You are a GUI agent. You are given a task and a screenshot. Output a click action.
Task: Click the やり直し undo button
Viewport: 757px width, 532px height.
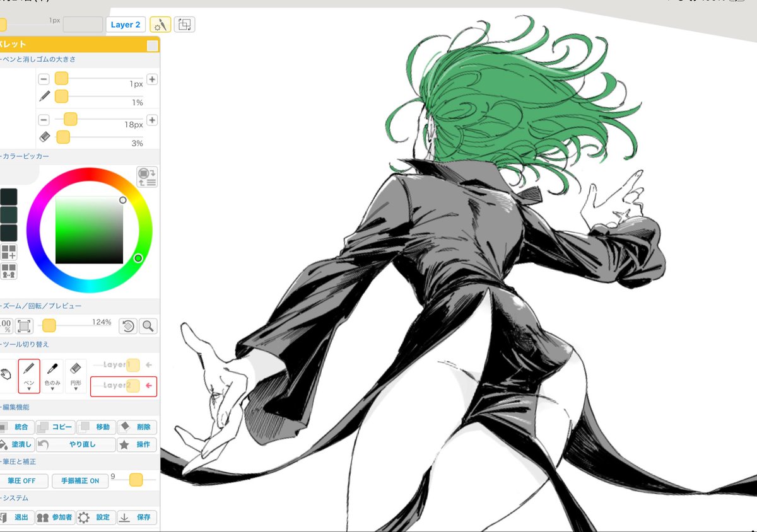pyautogui.click(x=76, y=445)
